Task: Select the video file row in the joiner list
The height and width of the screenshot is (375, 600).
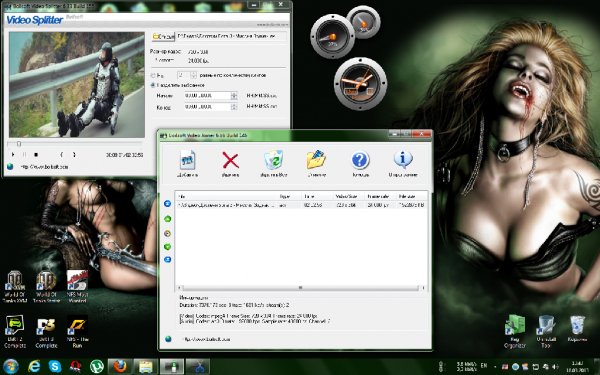Action: [302, 205]
